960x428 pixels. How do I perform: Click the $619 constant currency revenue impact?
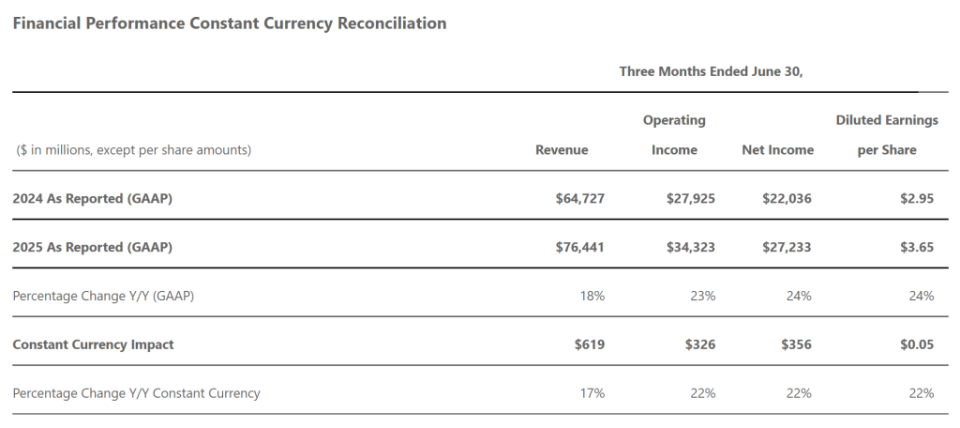tap(589, 345)
